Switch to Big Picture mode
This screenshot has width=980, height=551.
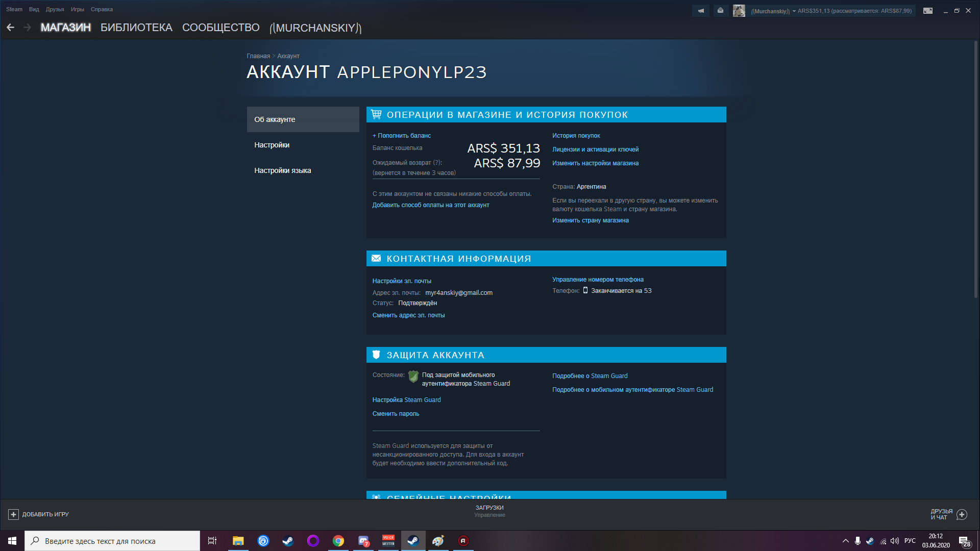(x=928, y=11)
